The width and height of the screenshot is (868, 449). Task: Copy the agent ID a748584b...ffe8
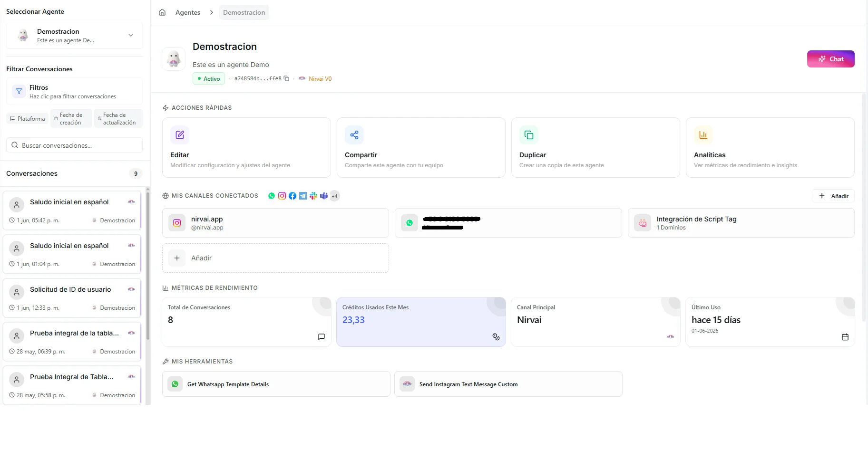pos(286,78)
